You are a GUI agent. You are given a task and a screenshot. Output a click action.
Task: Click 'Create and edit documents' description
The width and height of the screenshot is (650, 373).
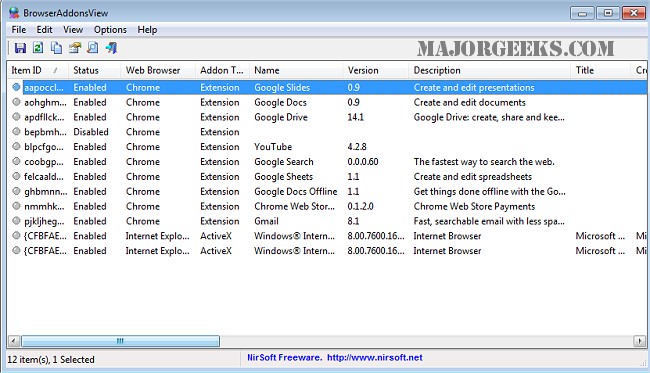click(x=469, y=102)
